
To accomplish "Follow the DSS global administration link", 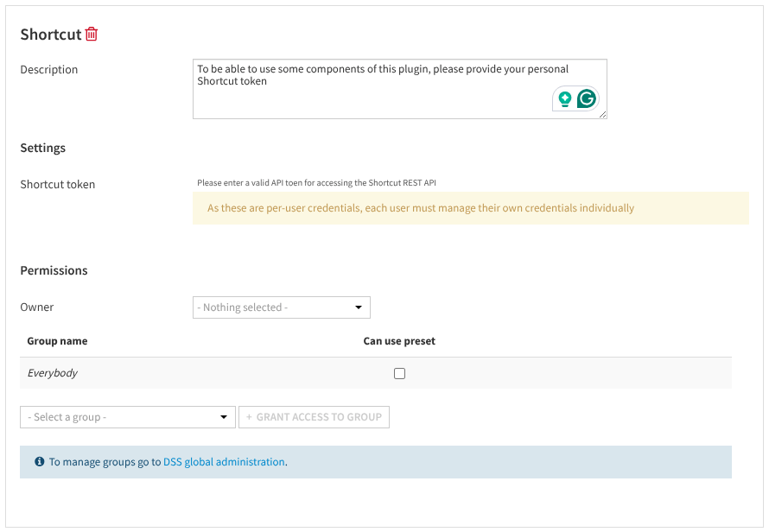I will (224, 462).
